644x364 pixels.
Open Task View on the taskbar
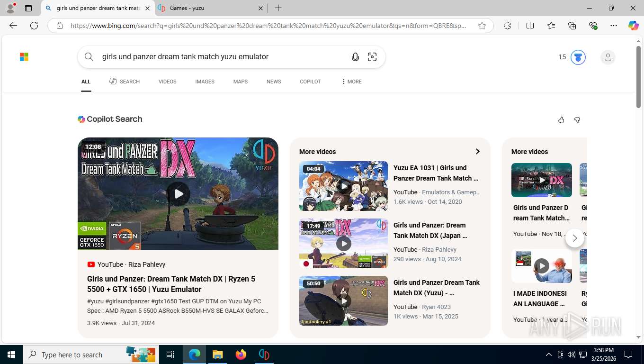(x=170, y=355)
